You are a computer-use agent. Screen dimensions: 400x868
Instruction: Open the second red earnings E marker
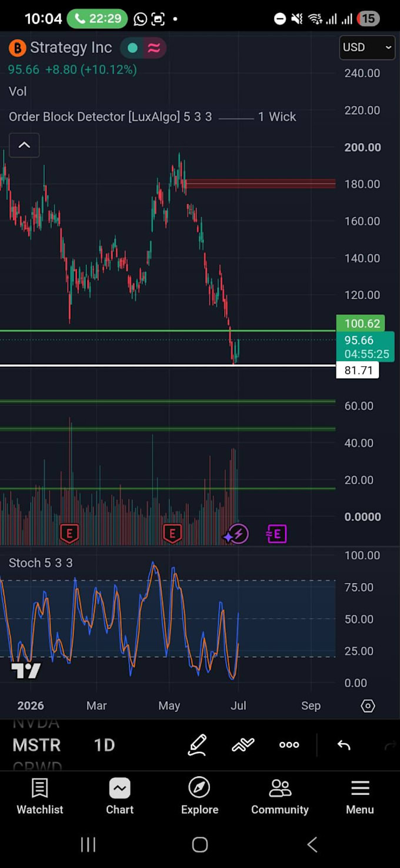(x=172, y=534)
